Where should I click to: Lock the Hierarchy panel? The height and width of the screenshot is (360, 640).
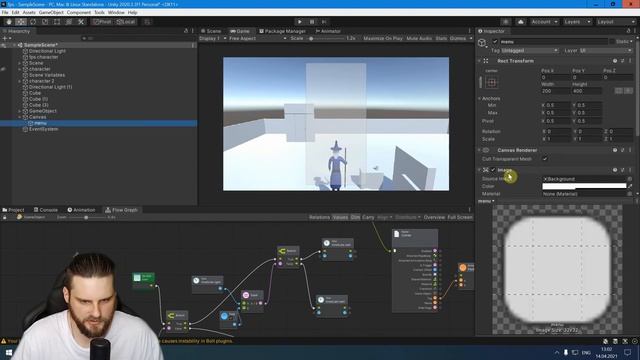point(186,31)
